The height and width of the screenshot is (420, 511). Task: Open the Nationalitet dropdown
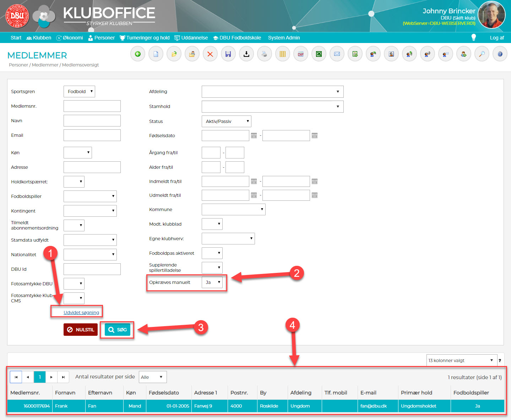pyautogui.click(x=90, y=255)
